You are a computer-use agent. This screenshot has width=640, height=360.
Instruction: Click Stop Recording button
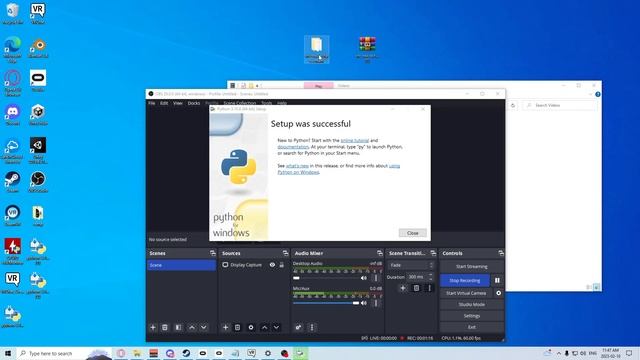pos(465,280)
